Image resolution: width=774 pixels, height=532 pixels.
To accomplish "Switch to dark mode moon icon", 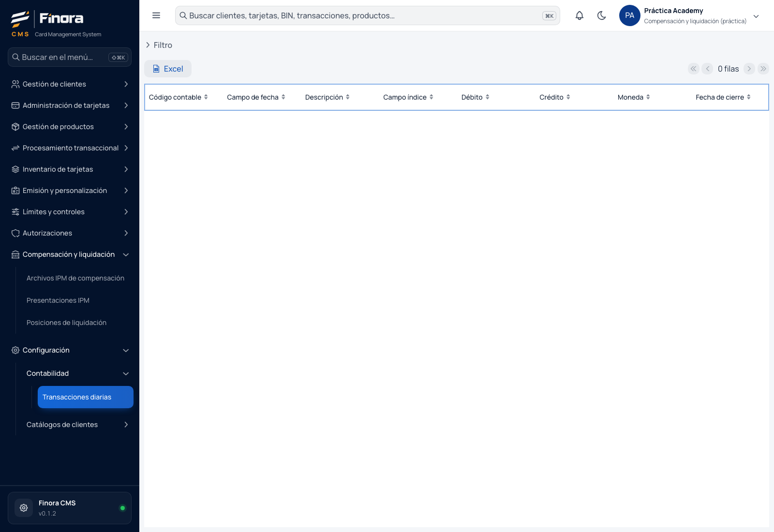I will [x=602, y=15].
